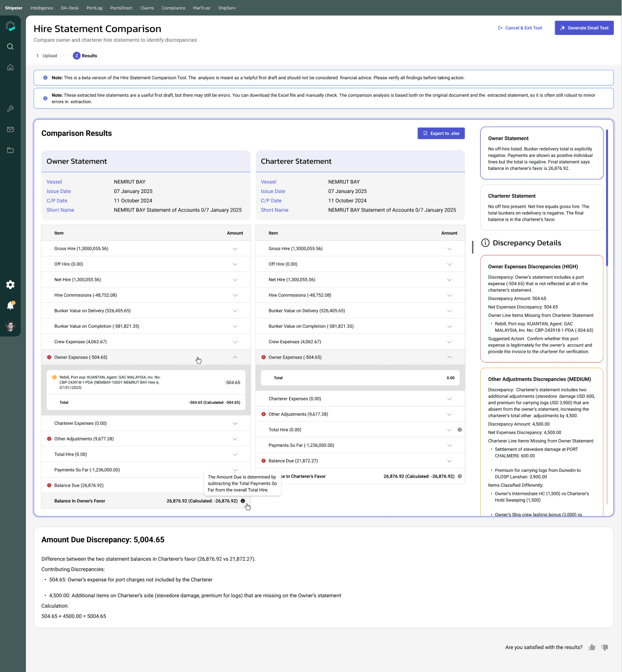
Task: Expand charterer Other Adjustments row
Action: click(450, 414)
